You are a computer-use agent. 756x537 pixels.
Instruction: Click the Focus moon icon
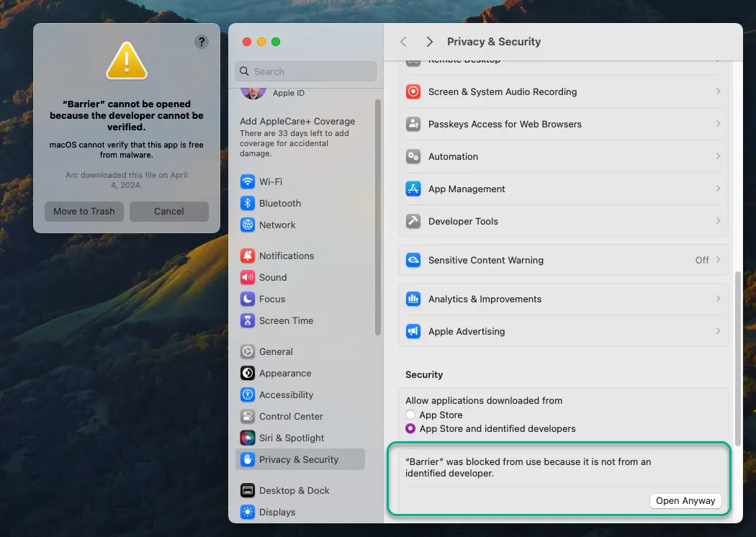click(x=248, y=299)
